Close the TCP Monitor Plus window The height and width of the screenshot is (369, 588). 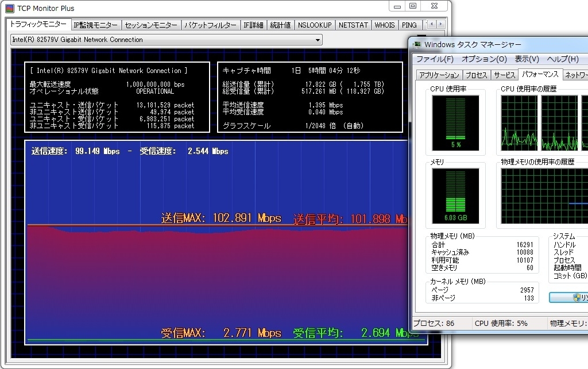(434, 6)
